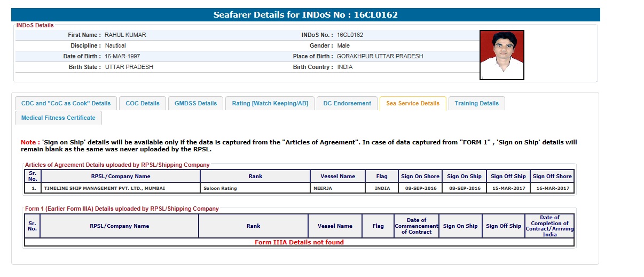
Task: Open the CDC and "CoC as Cook" Details tab
Action: [66, 104]
